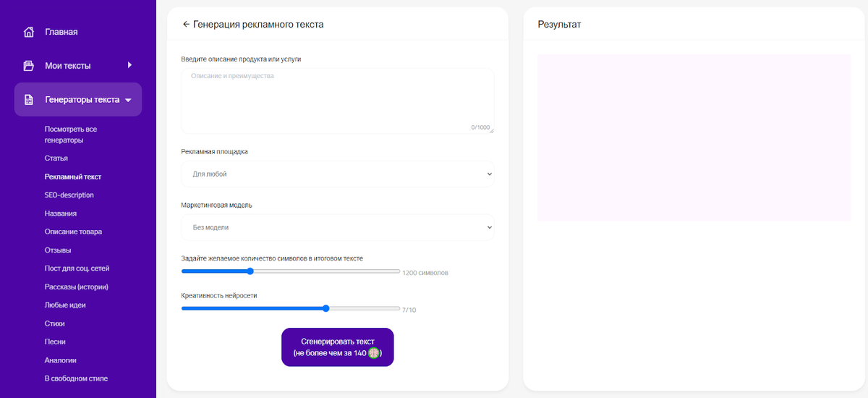868x398 pixels.
Task: Click the Сгенерировать текст button
Action: 337,347
